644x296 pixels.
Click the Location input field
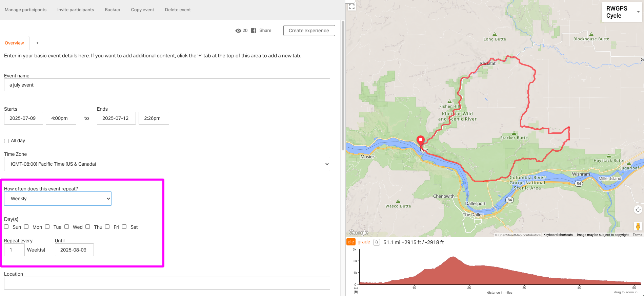[167, 283]
